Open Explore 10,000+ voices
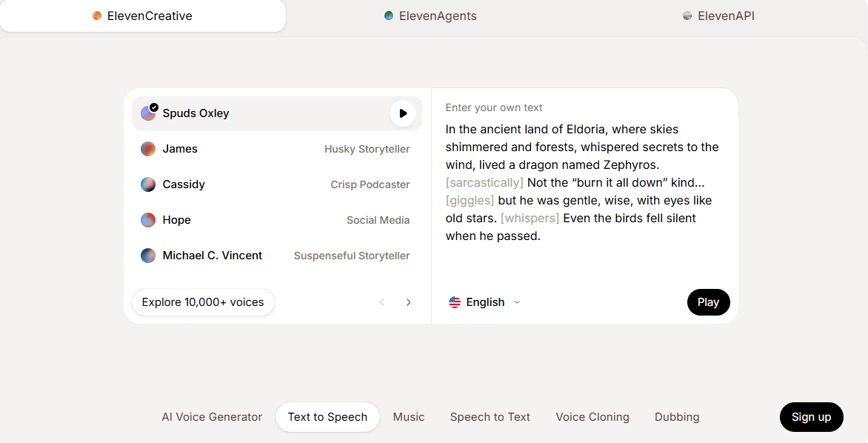Image resolution: width=868 pixels, height=443 pixels. pos(203,302)
